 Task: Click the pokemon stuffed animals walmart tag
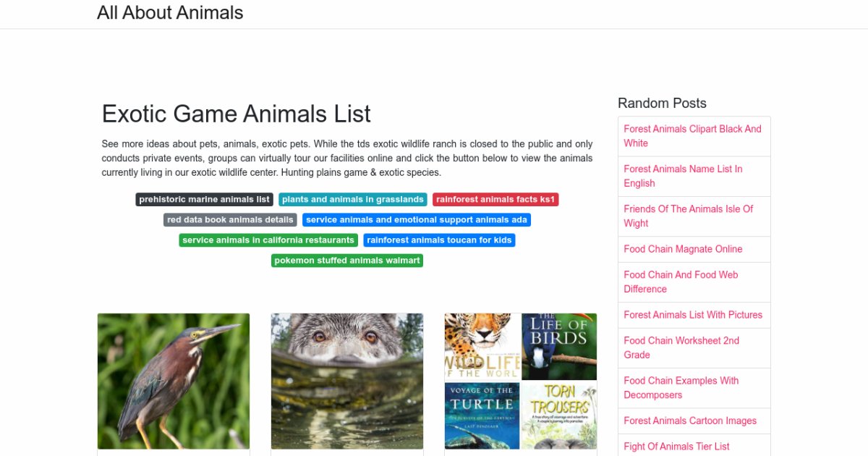tap(347, 261)
